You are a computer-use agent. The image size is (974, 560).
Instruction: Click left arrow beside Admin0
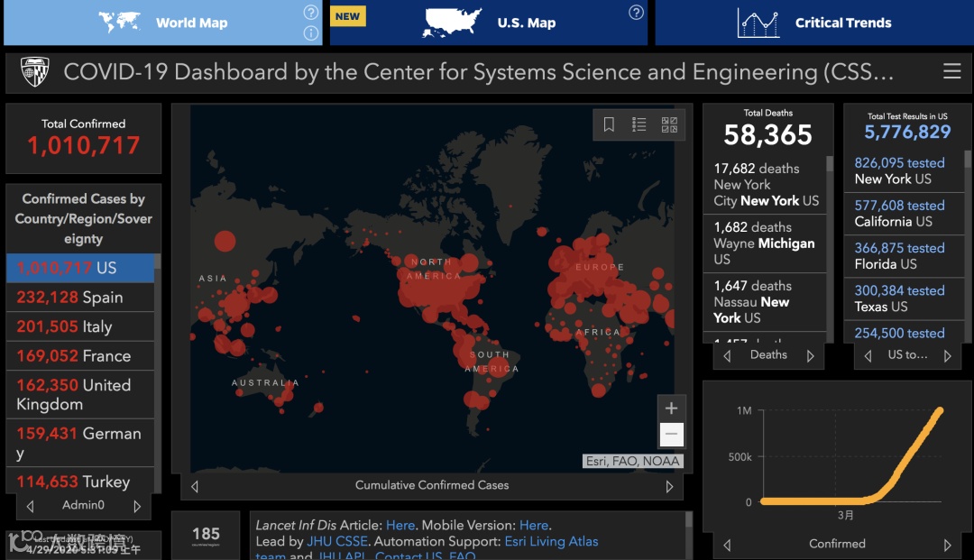[30, 506]
